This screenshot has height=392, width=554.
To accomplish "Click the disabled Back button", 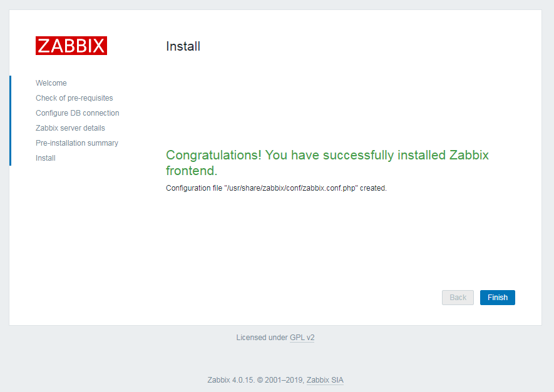I will click(458, 298).
